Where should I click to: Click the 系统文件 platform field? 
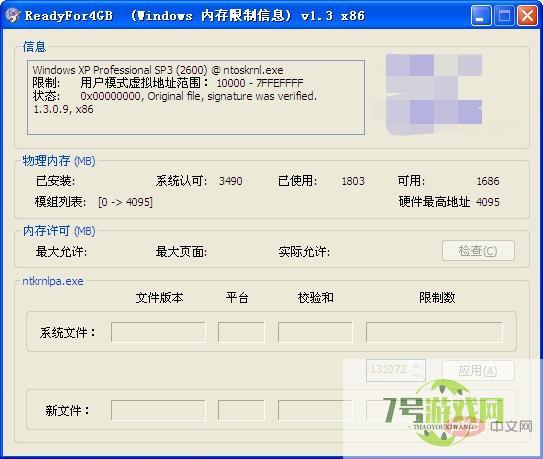click(241, 333)
